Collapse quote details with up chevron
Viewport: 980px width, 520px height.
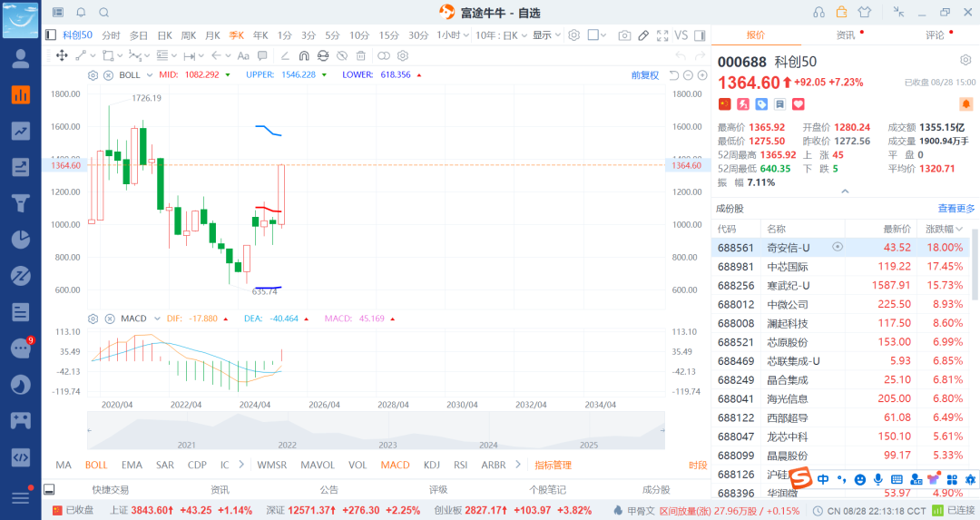point(845,191)
